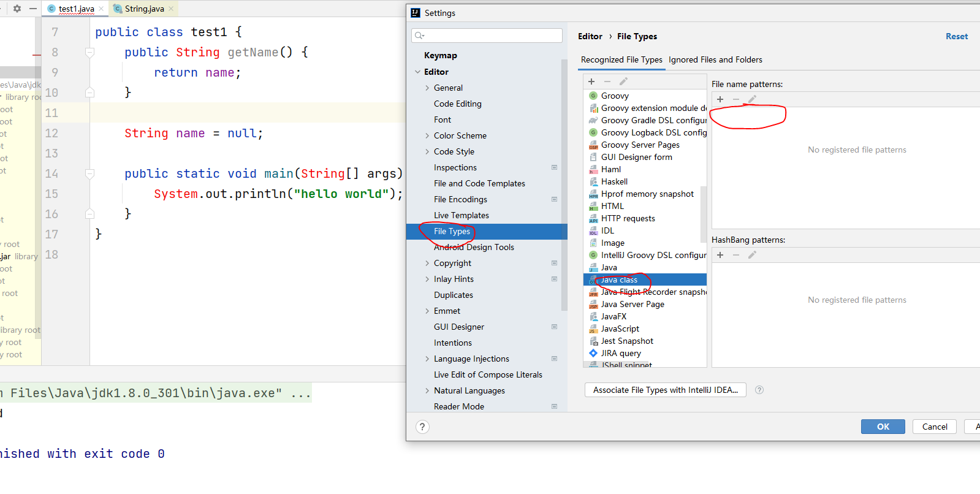Select the IDL file type icon
Screen dimensions: 980x494
click(593, 230)
